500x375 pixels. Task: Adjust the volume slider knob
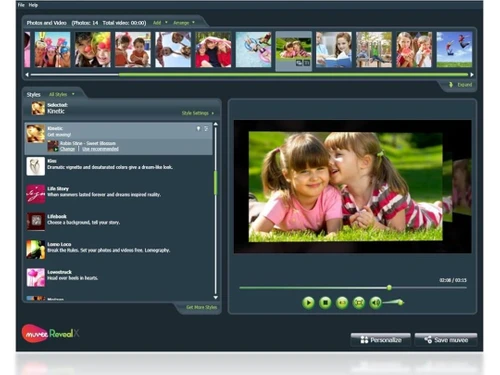[401, 302]
